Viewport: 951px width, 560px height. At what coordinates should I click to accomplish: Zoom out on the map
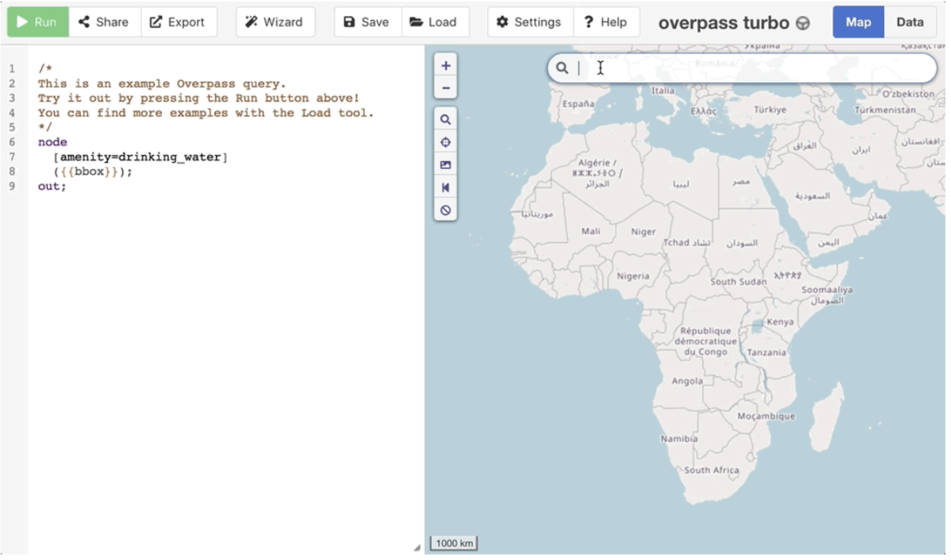click(445, 88)
